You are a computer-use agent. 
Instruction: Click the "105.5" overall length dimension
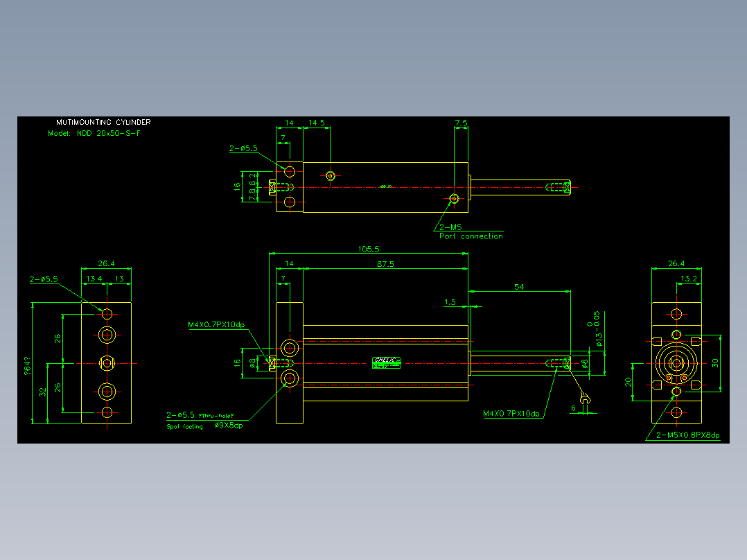(x=368, y=249)
